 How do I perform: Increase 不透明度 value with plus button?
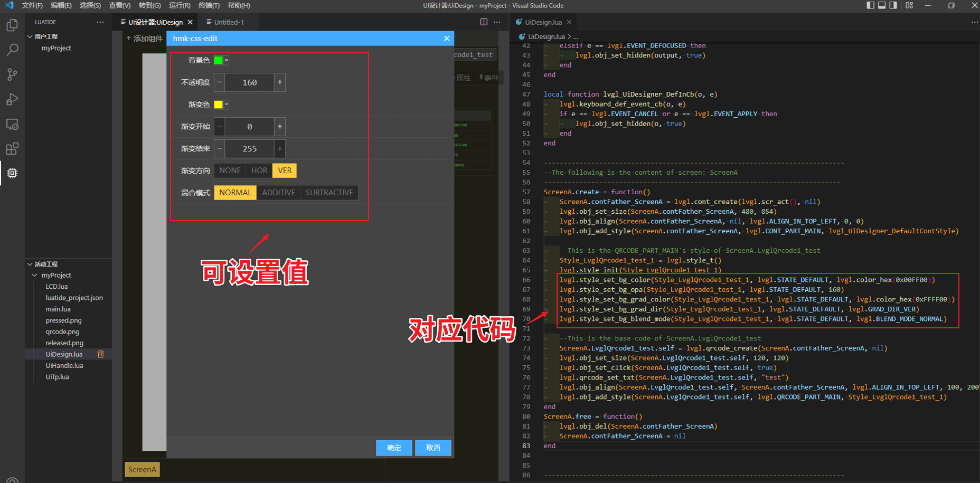tap(280, 82)
